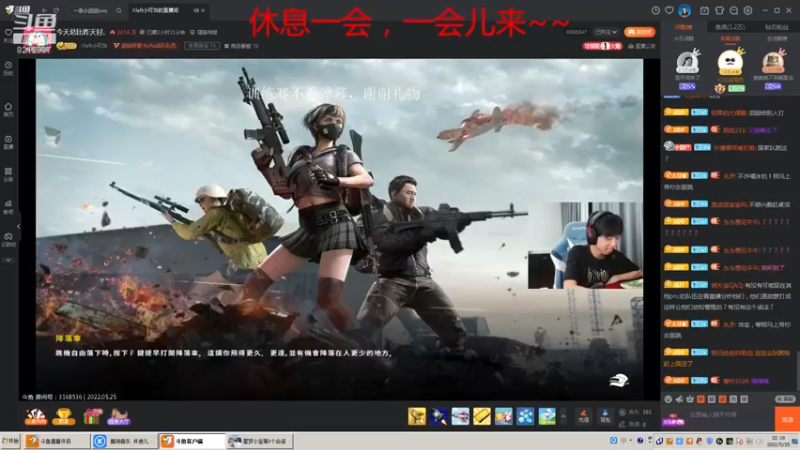Open the report room link
800x450 pixels.
[204, 32]
